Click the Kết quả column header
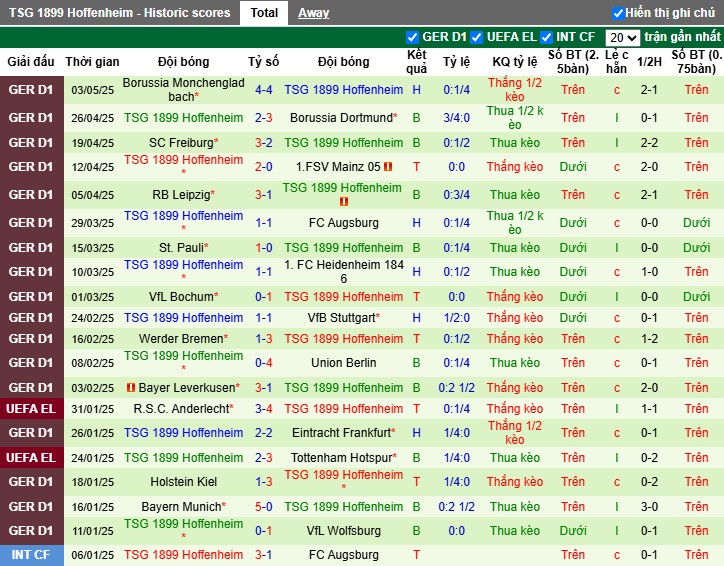This screenshot has height=566, width=724. 416,61
